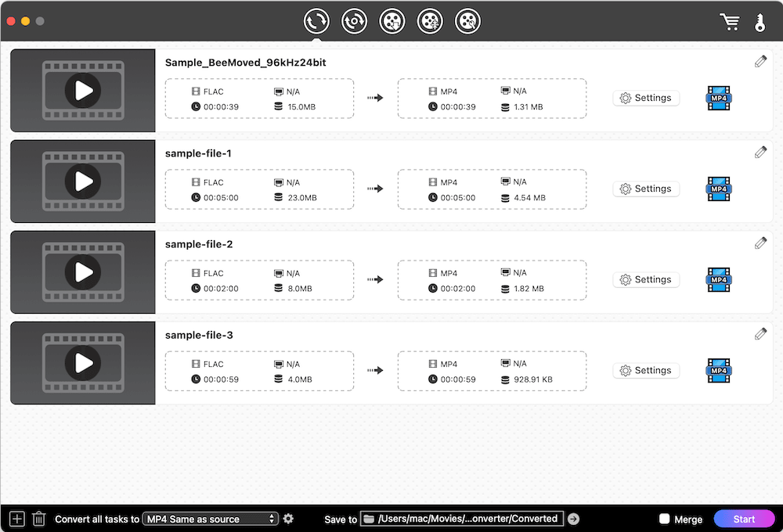Click the 4.0MB source size value
The height and width of the screenshot is (532, 783).
click(300, 379)
